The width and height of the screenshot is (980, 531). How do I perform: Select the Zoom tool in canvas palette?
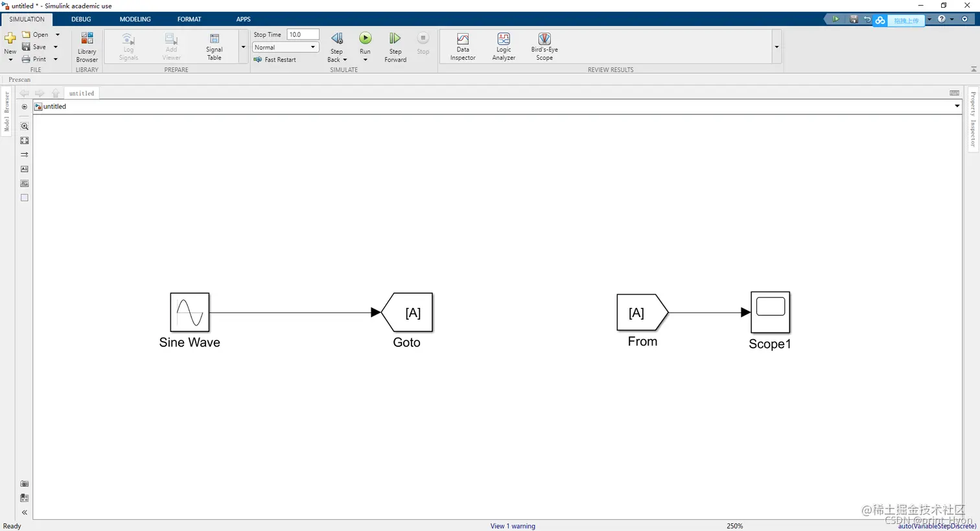pos(25,126)
